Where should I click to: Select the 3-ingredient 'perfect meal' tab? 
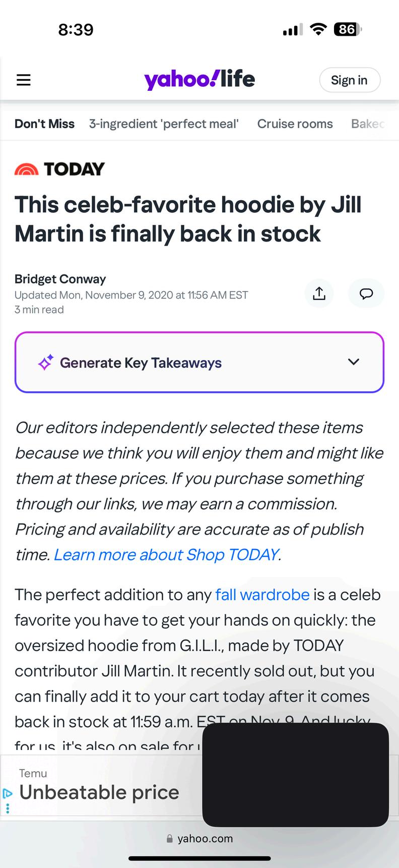(164, 124)
